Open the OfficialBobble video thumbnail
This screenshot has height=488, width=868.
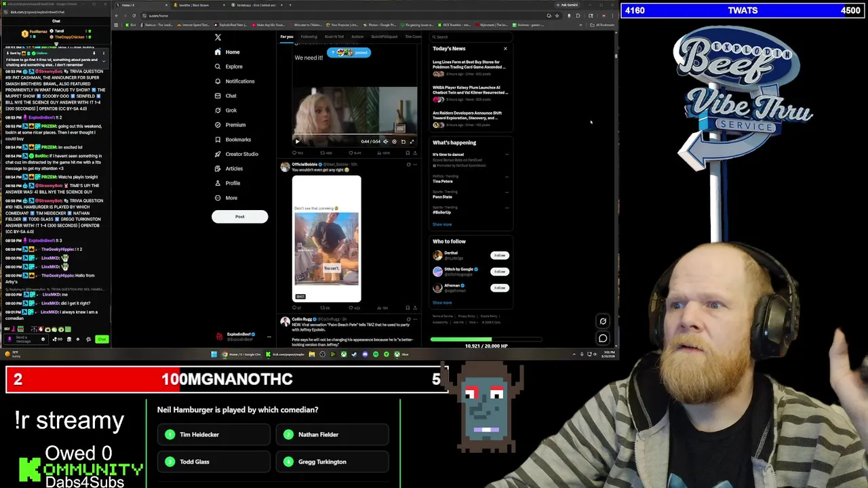pyautogui.click(x=327, y=239)
